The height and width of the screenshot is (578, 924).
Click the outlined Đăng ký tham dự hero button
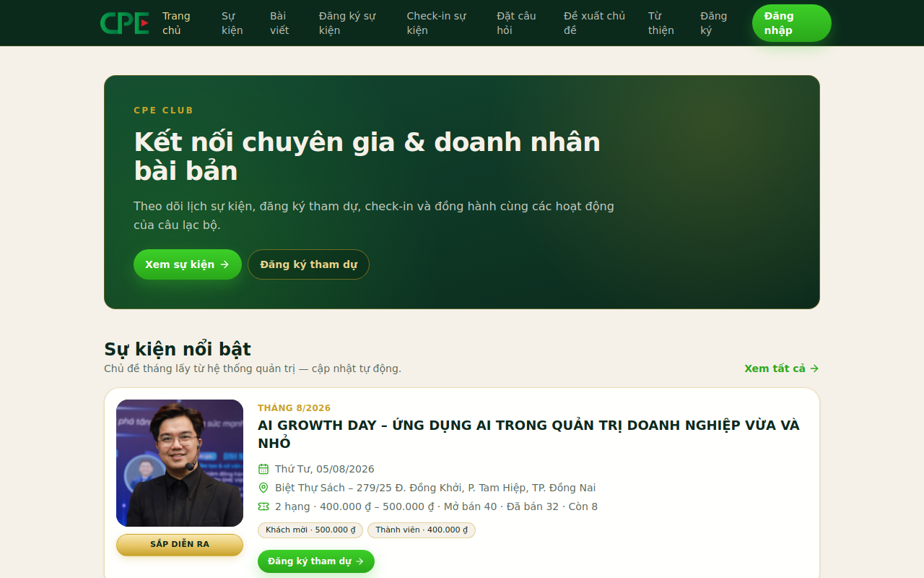pyautogui.click(x=308, y=264)
